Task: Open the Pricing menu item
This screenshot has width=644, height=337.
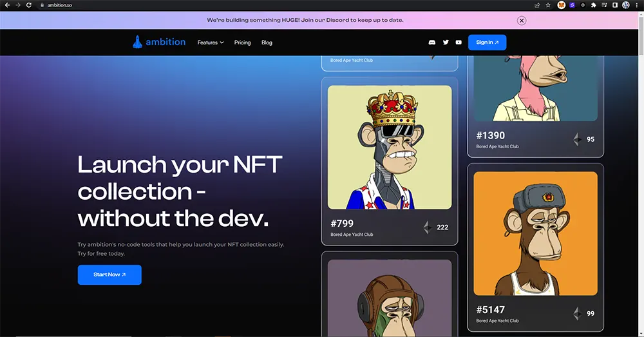Action: (242, 43)
